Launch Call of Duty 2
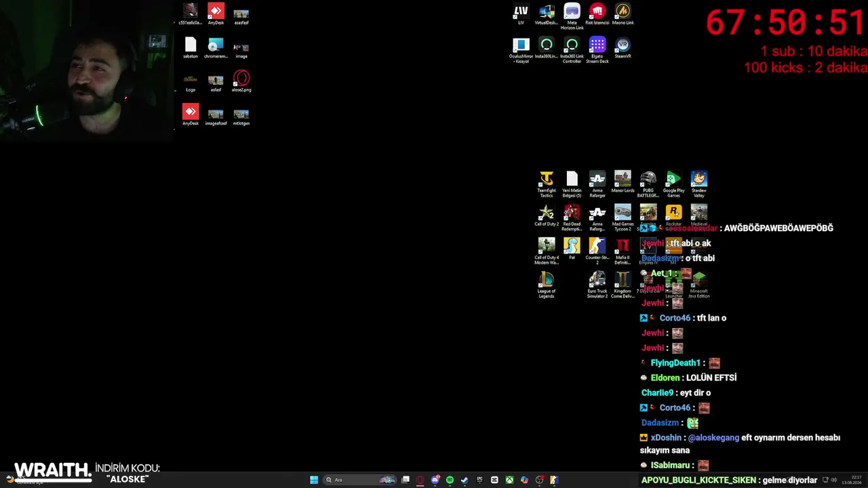868x488 pixels. [547, 215]
